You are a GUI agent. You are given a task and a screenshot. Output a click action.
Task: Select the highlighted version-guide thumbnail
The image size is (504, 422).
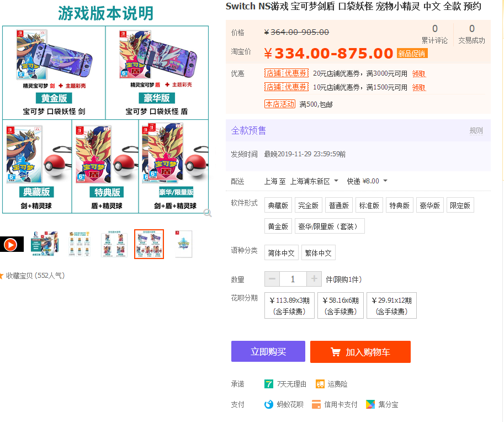point(149,244)
